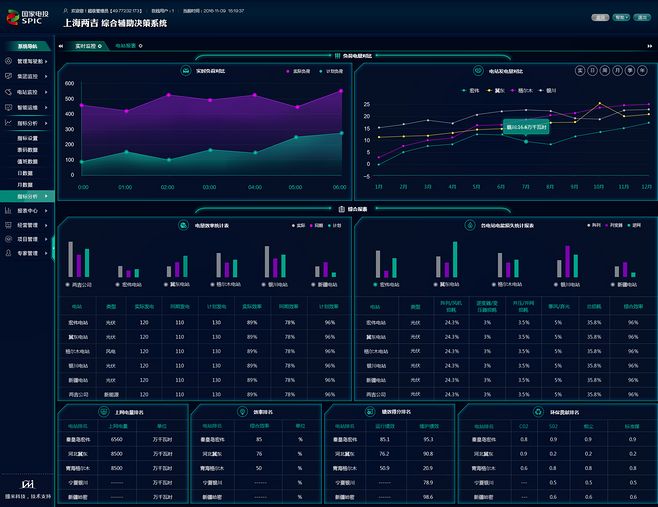Click the 集团监控 monitor icon in sidebar
Viewport: 658px width, 507px height.
8,76
